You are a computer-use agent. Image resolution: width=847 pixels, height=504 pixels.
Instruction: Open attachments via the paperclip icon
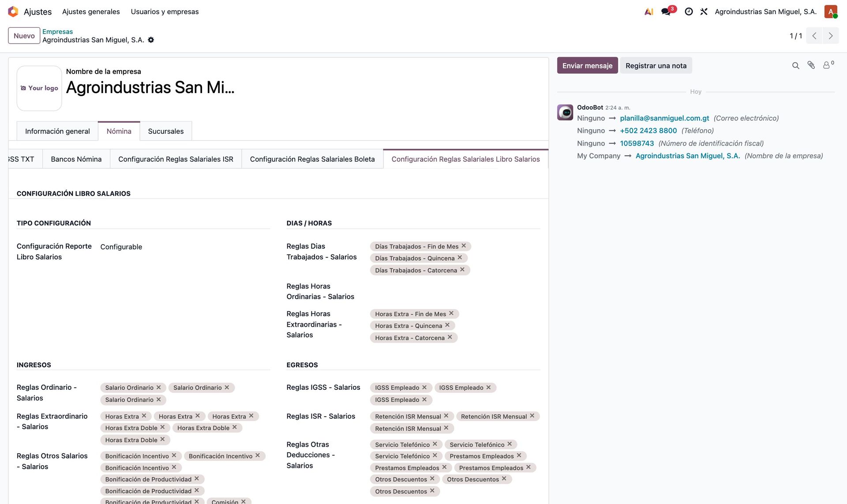[x=811, y=65]
